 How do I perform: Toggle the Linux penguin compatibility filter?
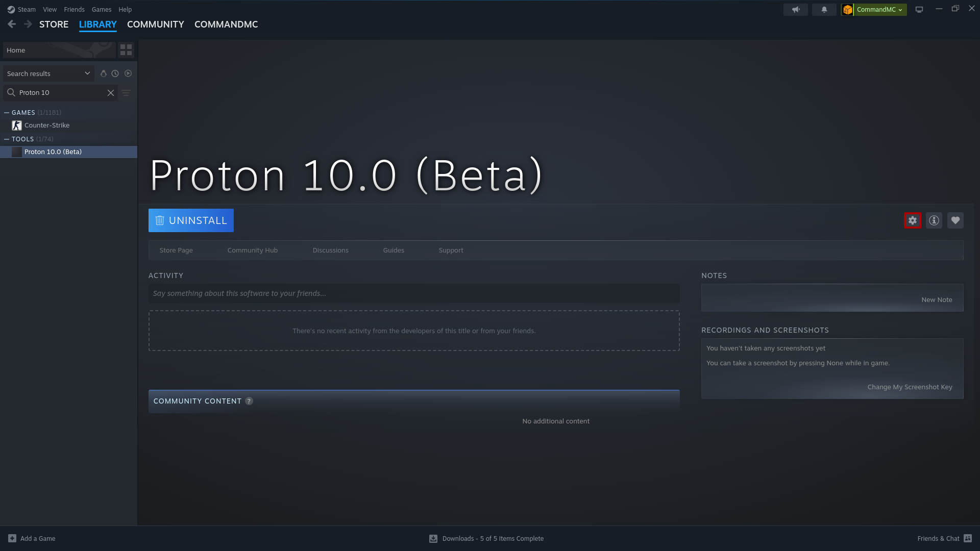(x=104, y=73)
